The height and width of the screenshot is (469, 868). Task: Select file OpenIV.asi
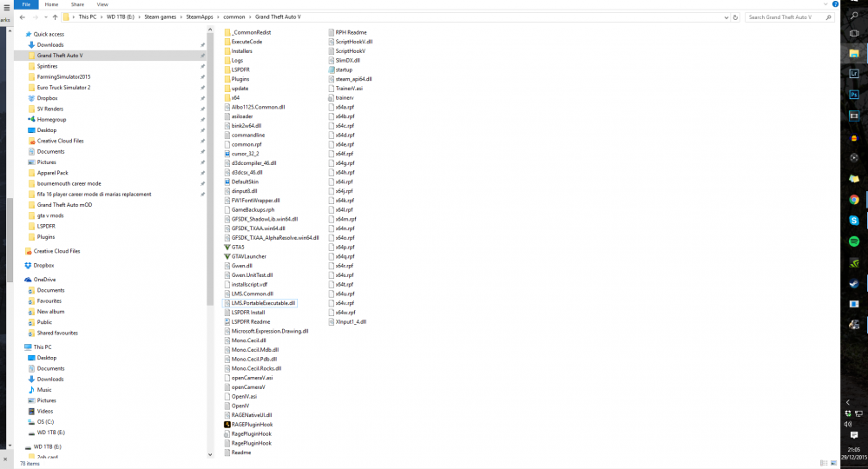click(x=244, y=396)
